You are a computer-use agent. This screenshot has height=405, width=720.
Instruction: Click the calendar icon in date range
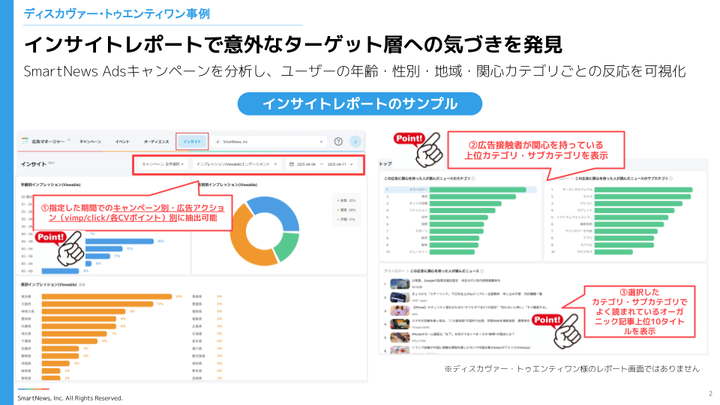coord(291,164)
